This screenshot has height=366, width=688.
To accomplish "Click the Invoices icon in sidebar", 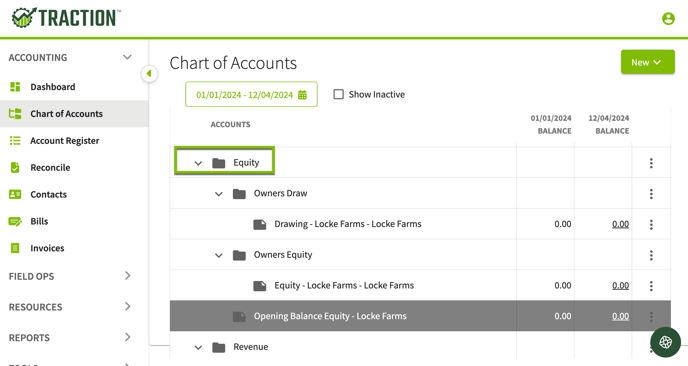I will coord(15,248).
